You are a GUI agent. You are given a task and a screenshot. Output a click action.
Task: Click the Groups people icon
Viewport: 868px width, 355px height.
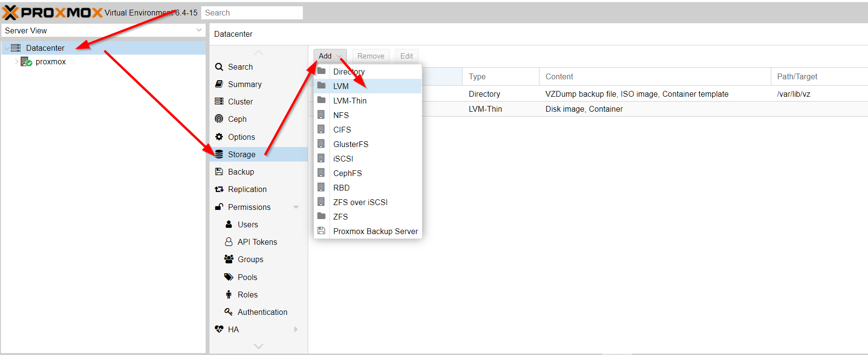click(x=229, y=259)
